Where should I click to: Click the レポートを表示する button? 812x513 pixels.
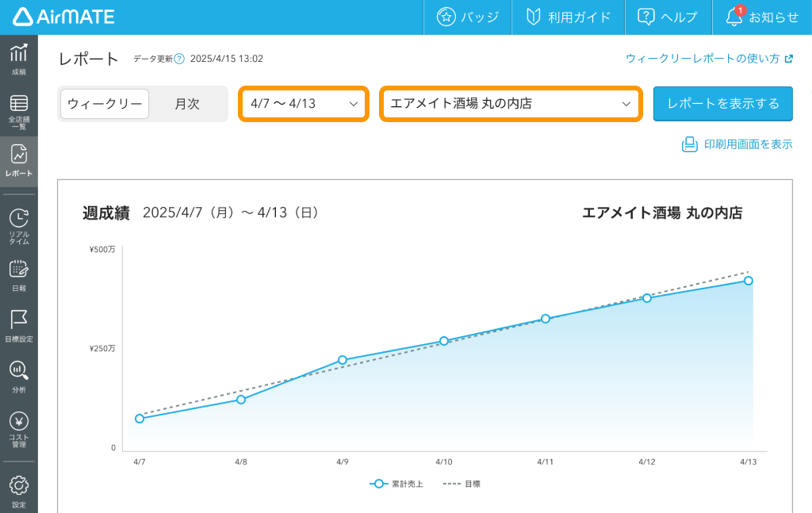pyautogui.click(x=723, y=104)
